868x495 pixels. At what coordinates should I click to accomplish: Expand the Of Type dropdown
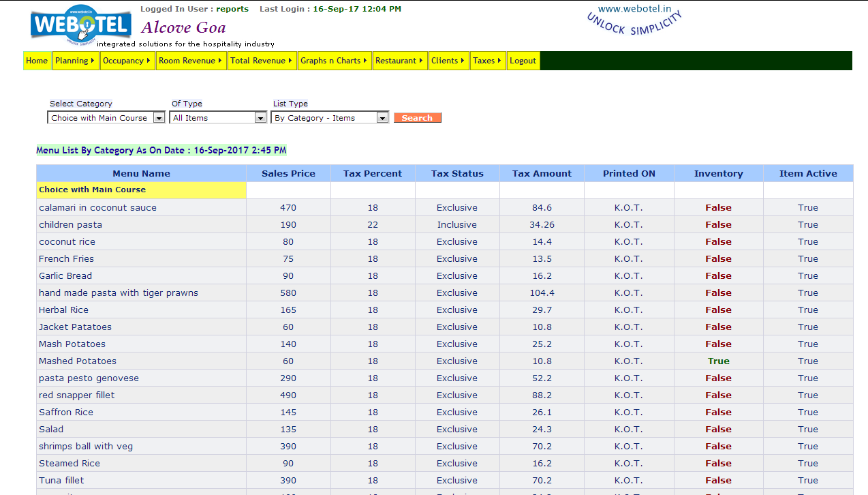(219, 118)
